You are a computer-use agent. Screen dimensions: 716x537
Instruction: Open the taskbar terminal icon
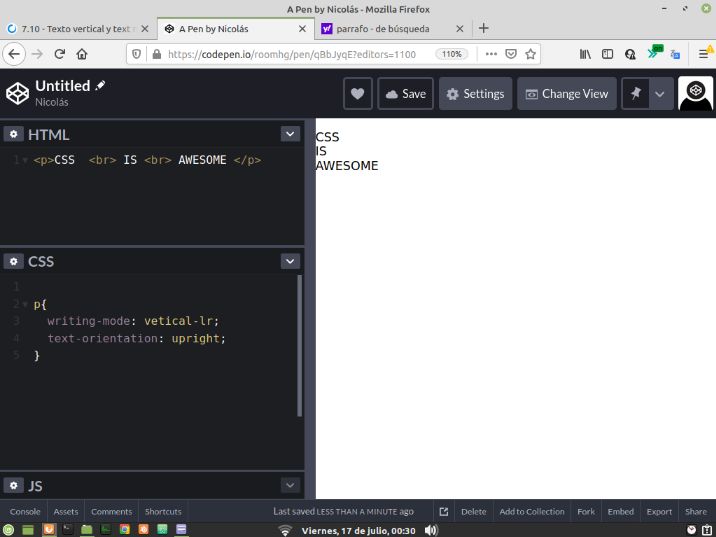click(68, 530)
